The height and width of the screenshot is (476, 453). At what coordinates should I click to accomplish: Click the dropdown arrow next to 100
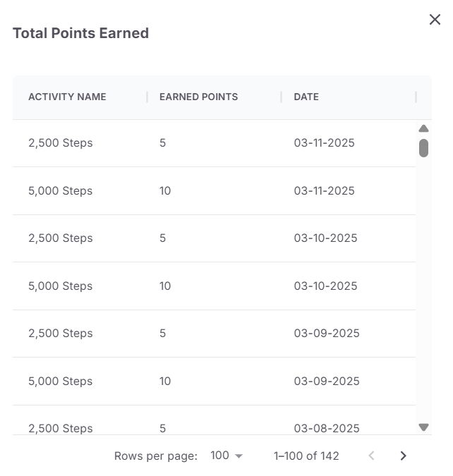(x=239, y=456)
